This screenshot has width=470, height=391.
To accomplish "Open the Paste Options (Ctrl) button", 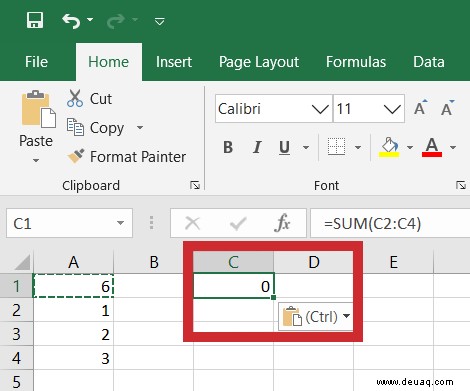I will tap(315, 316).
